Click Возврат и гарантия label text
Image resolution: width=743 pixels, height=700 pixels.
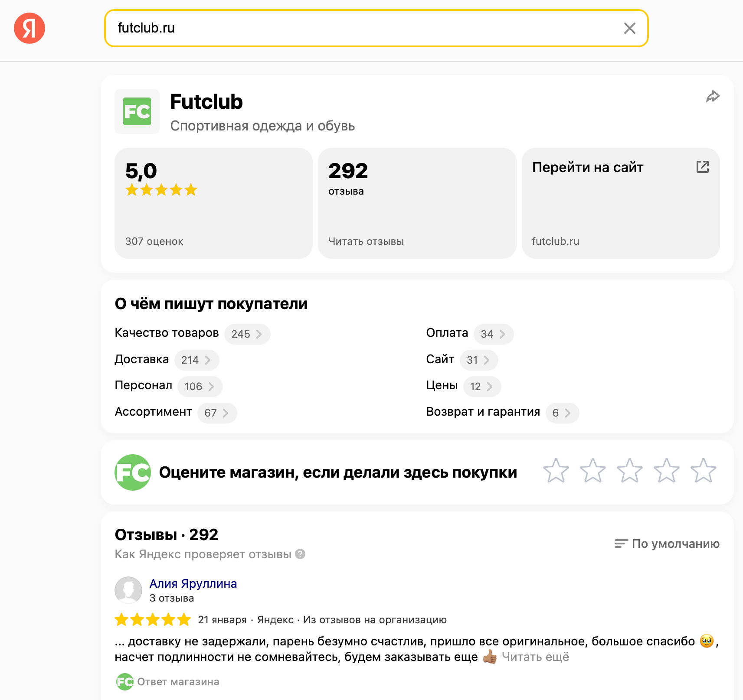pyautogui.click(x=483, y=412)
